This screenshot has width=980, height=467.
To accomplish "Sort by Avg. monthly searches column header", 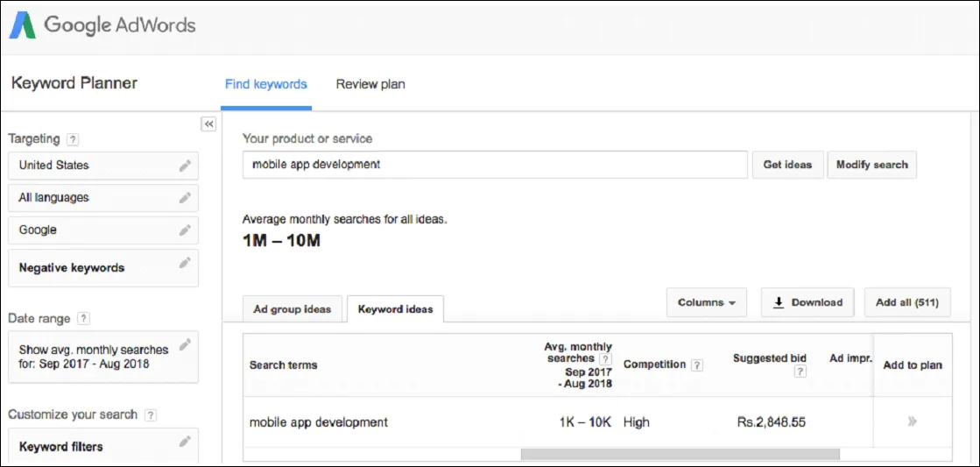I will pyautogui.click(x=578, y=365).
